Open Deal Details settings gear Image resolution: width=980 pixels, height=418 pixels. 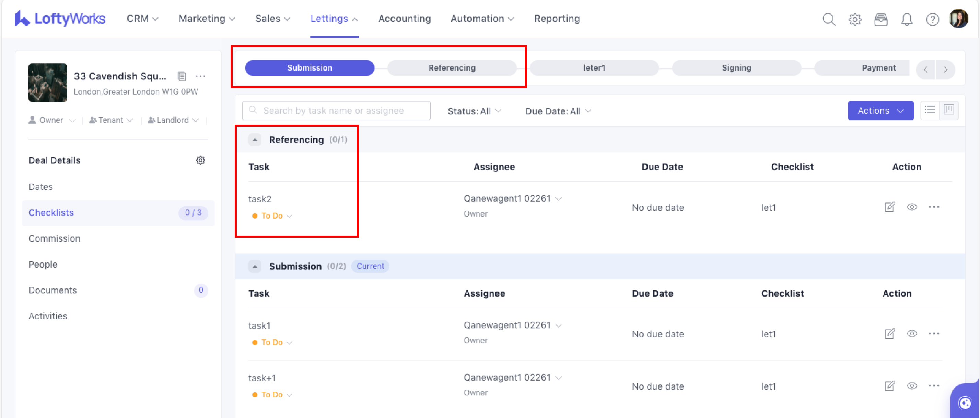[200, 160]
